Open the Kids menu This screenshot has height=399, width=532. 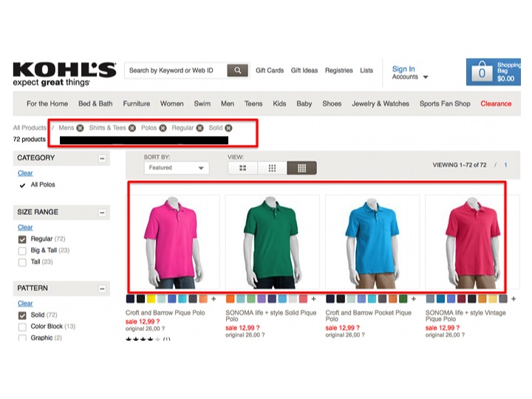(x=279, y=103)
